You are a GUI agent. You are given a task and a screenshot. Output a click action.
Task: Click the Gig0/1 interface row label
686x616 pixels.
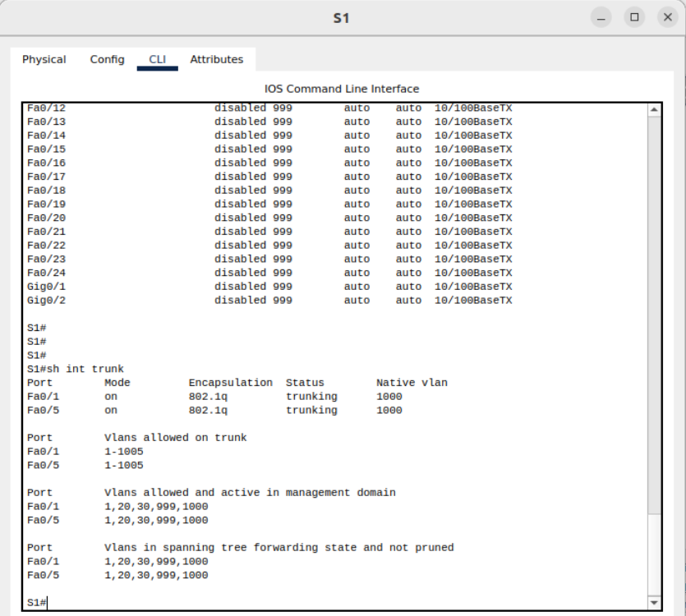tap(46, 287)
